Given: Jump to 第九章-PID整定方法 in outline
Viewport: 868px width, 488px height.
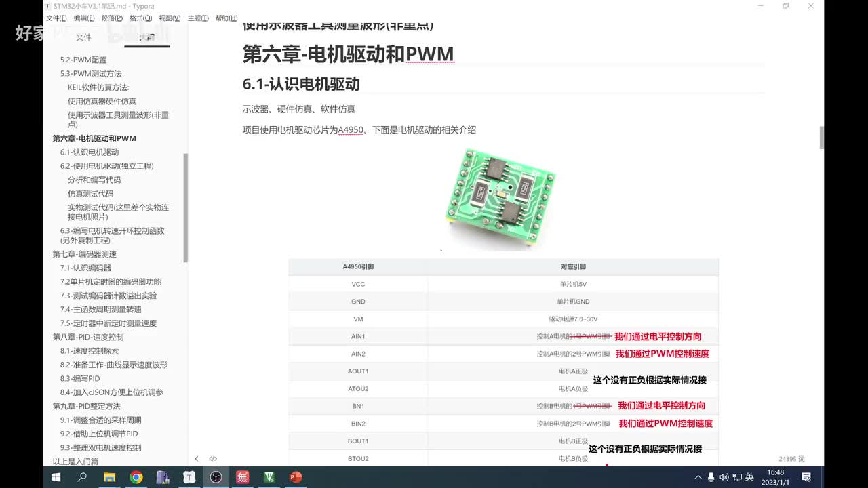Looking at the screenshot, I should click(87, 406).
